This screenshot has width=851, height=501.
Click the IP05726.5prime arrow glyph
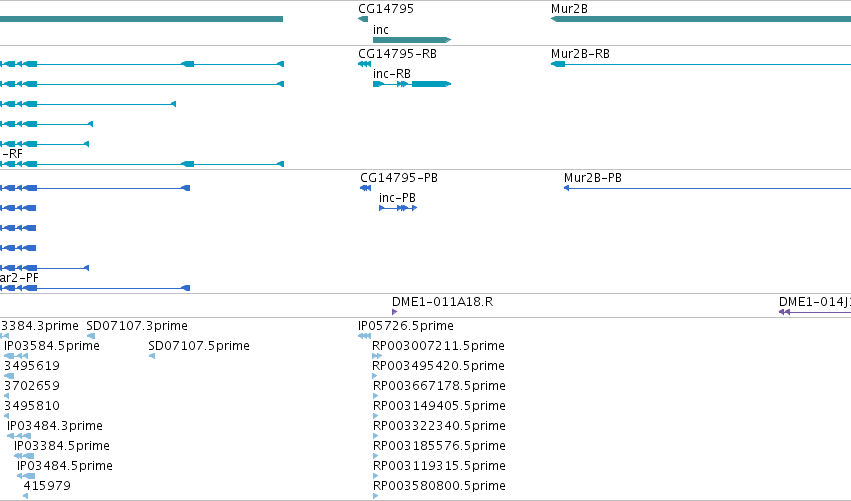click(364, 336)
